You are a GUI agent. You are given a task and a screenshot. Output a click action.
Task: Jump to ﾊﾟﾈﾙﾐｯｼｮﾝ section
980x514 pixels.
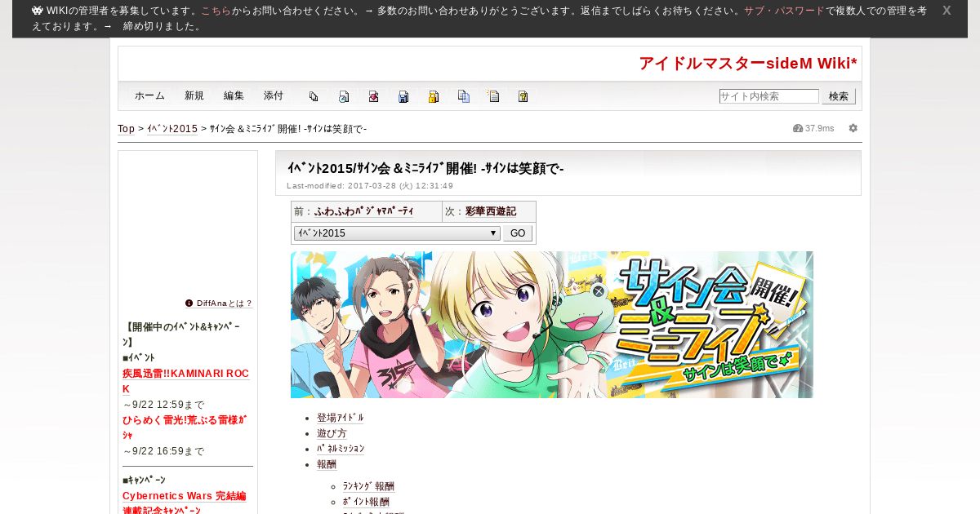coord(341,449)
